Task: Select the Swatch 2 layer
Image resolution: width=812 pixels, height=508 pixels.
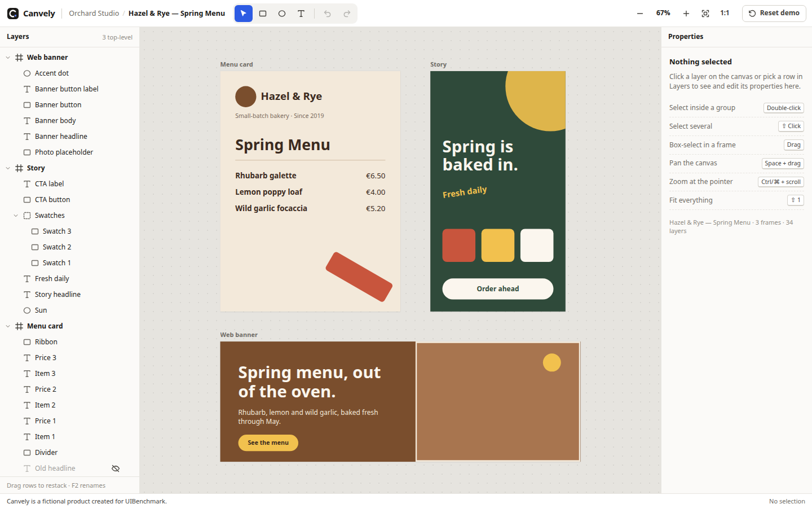Action: pos(69,247)
